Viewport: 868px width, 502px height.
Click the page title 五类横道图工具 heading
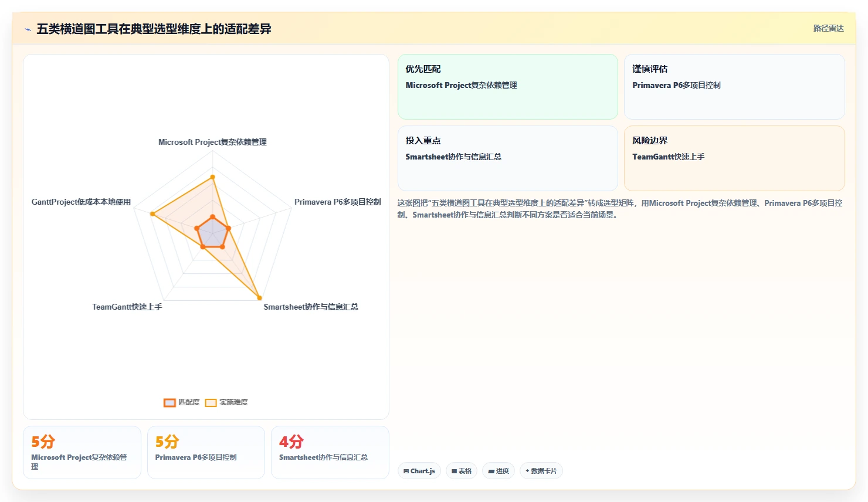point(154,29)
